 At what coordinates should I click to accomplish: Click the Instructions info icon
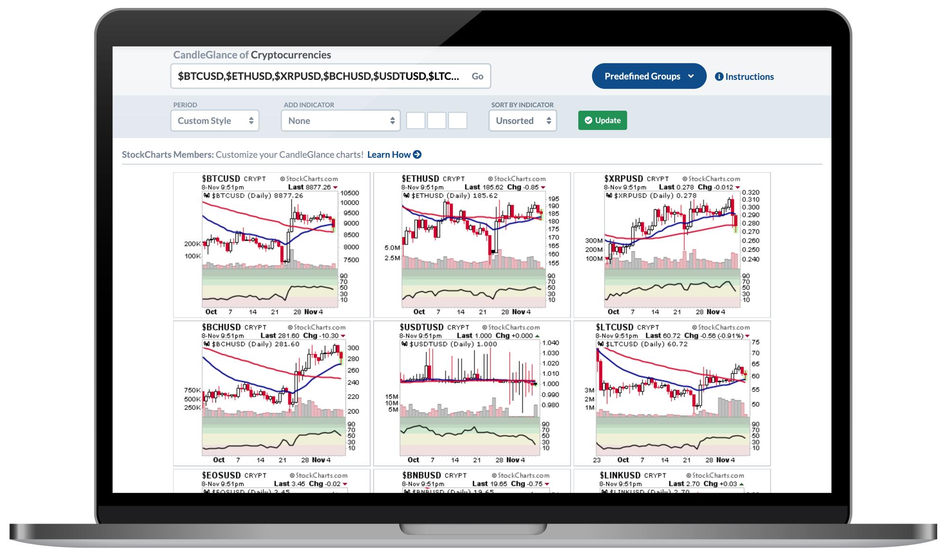[x=720, y=76]
